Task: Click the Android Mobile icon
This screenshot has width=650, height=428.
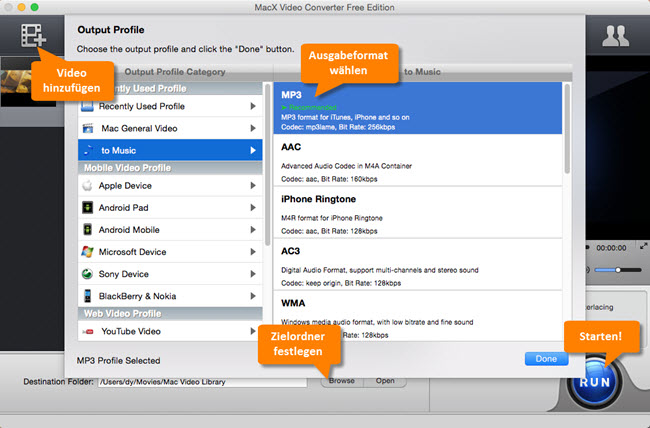Action: pos(87,229)
